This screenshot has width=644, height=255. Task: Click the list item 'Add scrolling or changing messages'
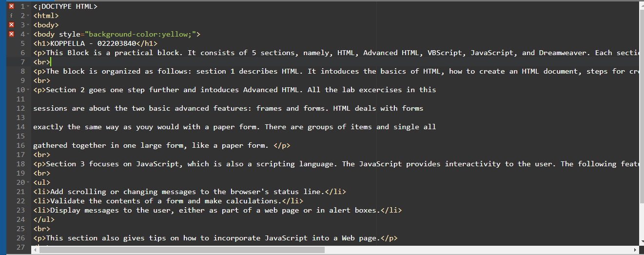pos(190,192)
